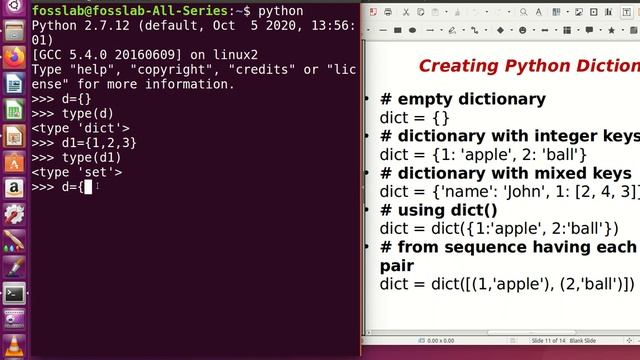Click the Find and Replace magnifier icon
The image size is (640, 360).
coord(523,12)
